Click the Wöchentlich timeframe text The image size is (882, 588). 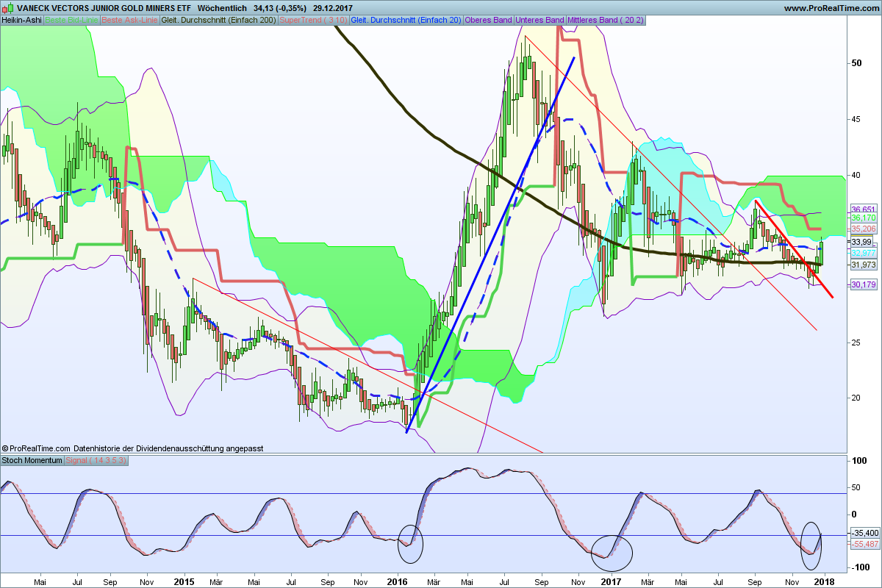pyautogui.click(x=222, y=8)
